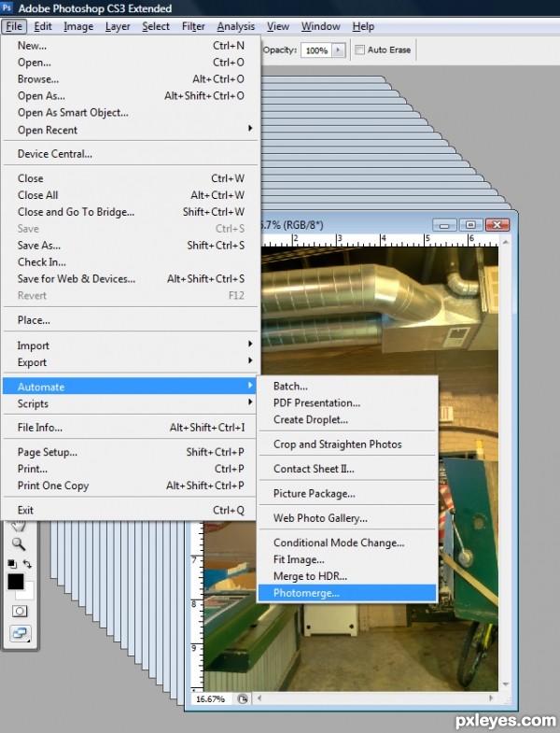Select New from File menu
Image resolution: width=560 pixels, height=733 pixels.
click(x=130, y=46)
